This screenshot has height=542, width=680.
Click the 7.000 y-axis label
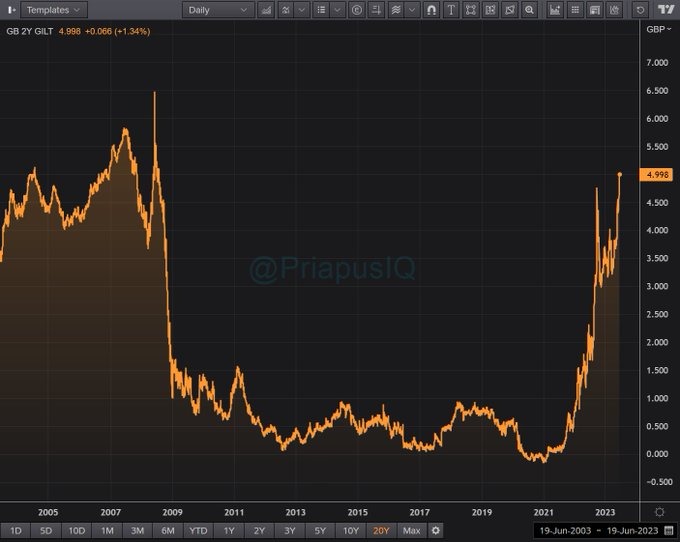pos(657,62)
